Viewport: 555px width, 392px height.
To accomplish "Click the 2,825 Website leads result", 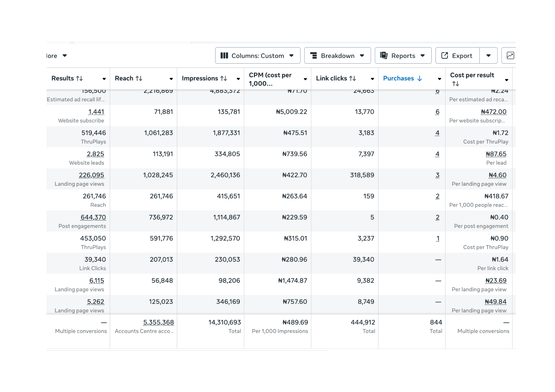I will click(x=95, y=154).
